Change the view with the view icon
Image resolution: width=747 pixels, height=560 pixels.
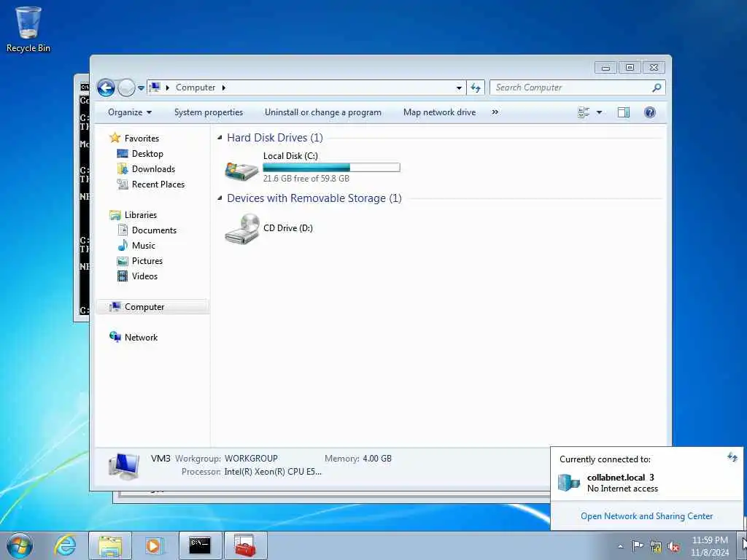click(584, 112)
